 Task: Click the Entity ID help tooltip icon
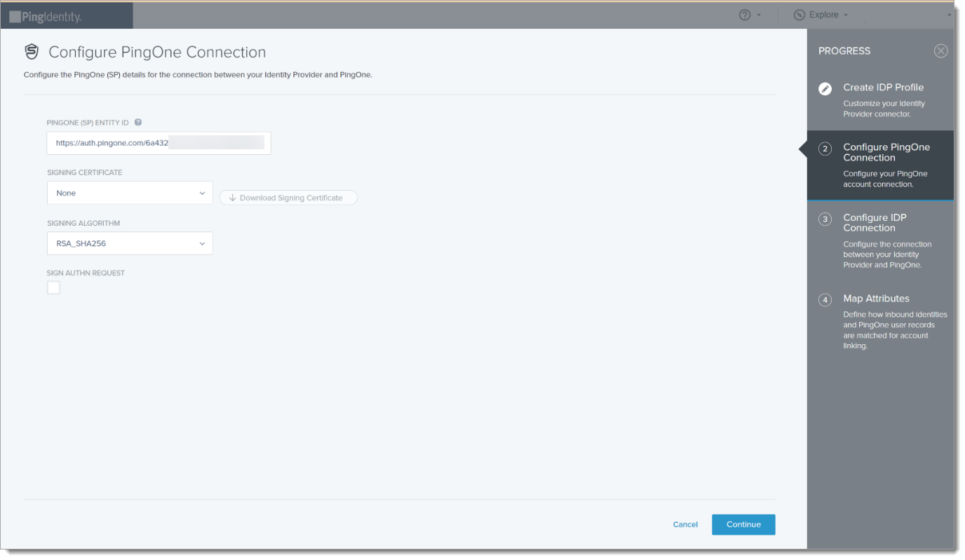coord(138,122)
